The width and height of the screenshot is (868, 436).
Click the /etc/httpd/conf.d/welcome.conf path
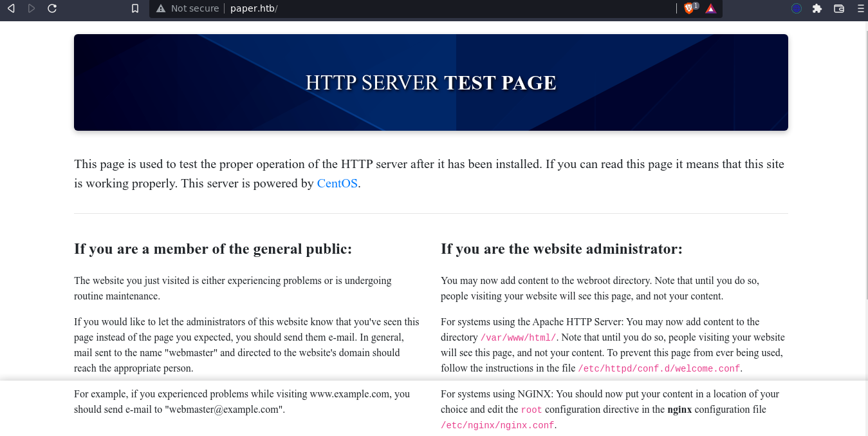pos(659,369)
